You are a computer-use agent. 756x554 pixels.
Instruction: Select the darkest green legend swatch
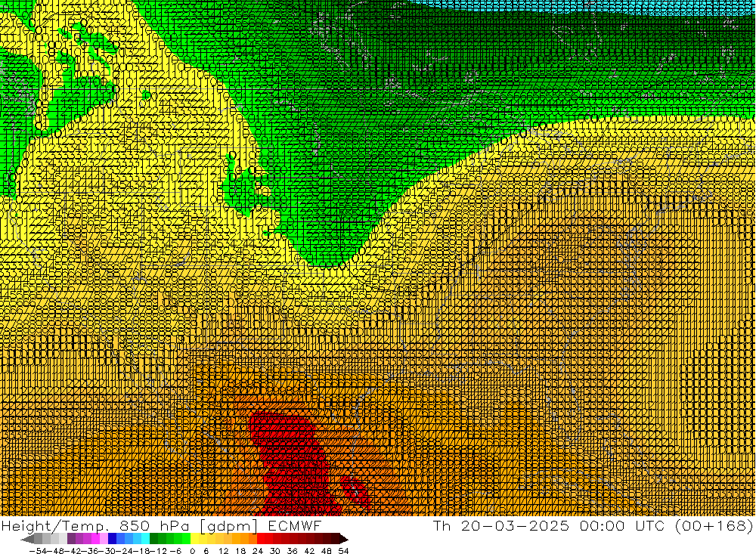(x=153, y=539)
